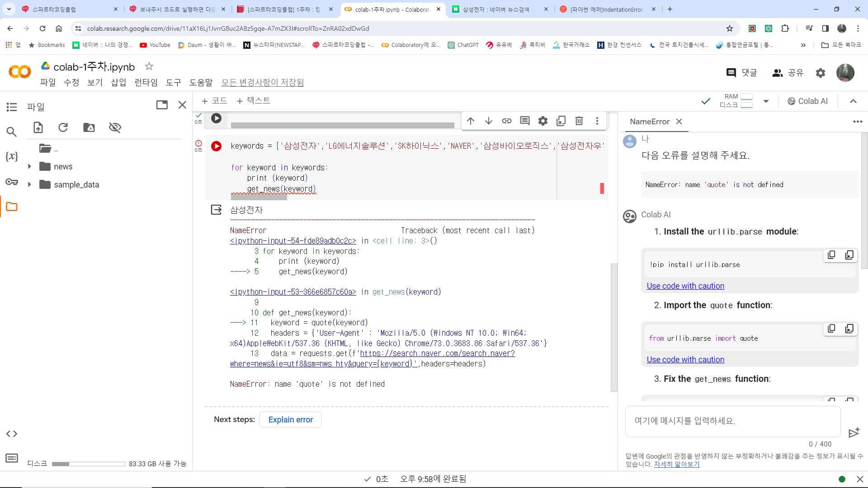Add a new text cell with + 텍스트
This screenshot has width=868, height=488.
point(254,101)
